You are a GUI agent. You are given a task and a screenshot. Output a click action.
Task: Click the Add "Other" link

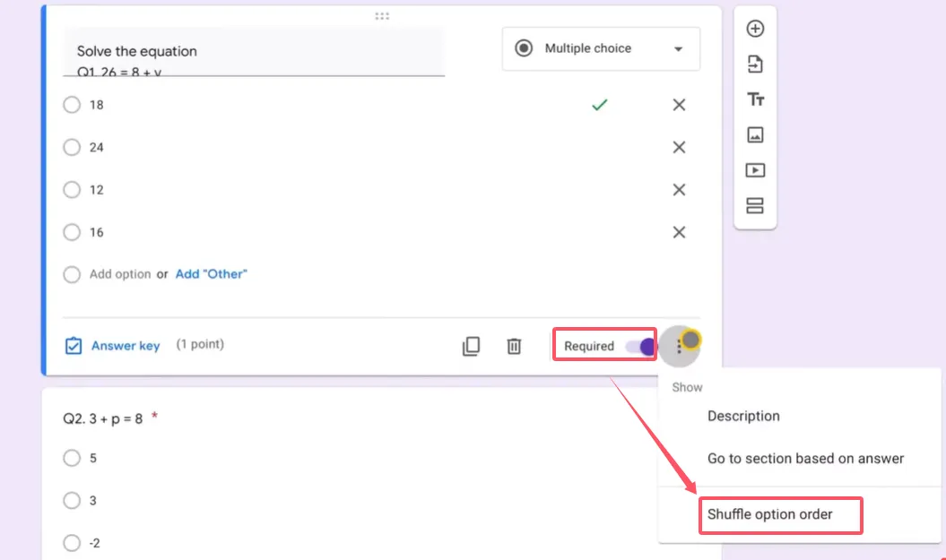211,274
